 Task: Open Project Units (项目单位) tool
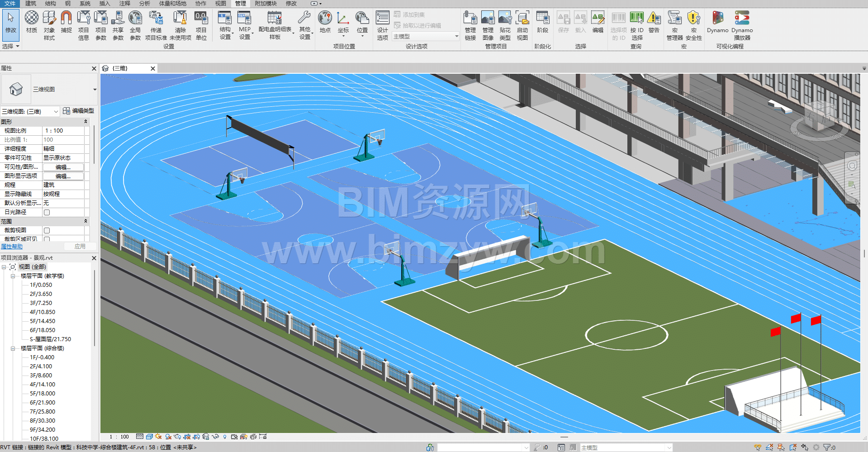coord(201,26)
